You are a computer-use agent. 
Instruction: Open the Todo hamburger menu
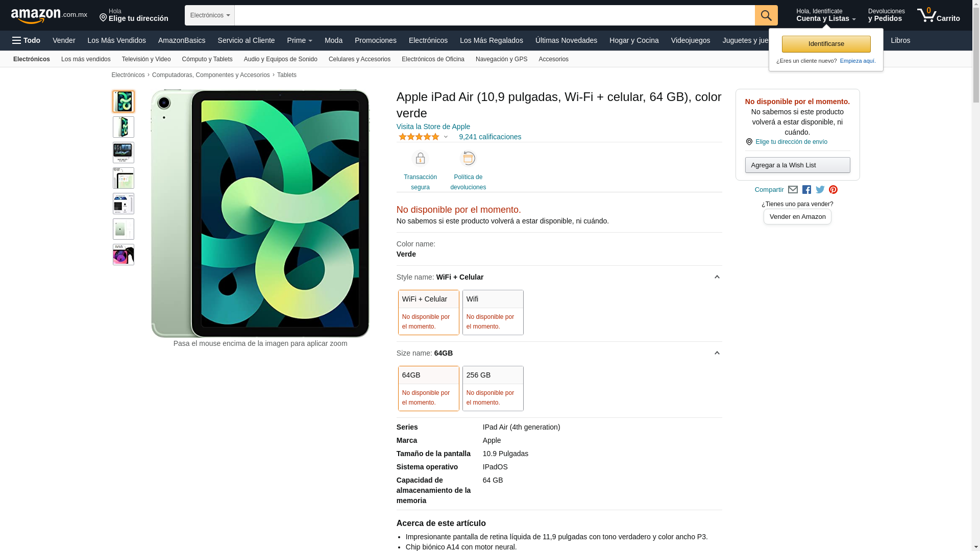(x=26, y=40)
